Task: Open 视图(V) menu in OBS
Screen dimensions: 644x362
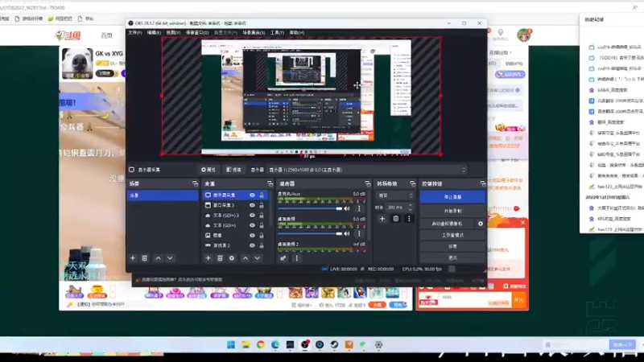Action: [x=173, y=32]
